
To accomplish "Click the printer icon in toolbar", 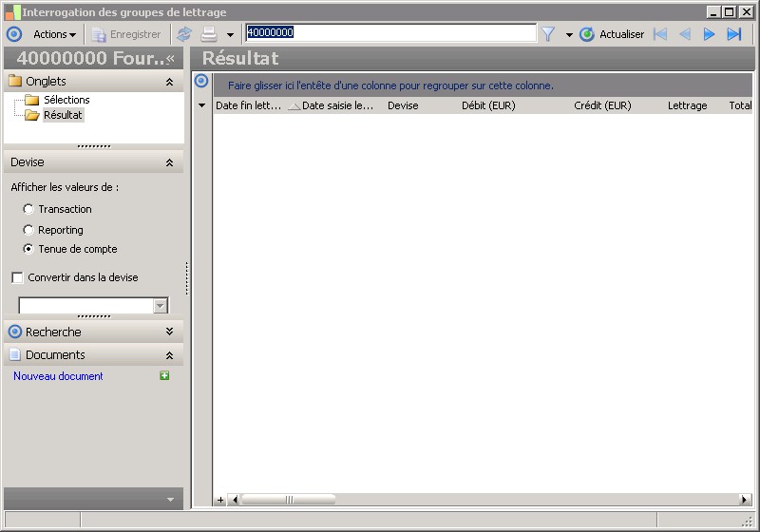I will 209,34.
